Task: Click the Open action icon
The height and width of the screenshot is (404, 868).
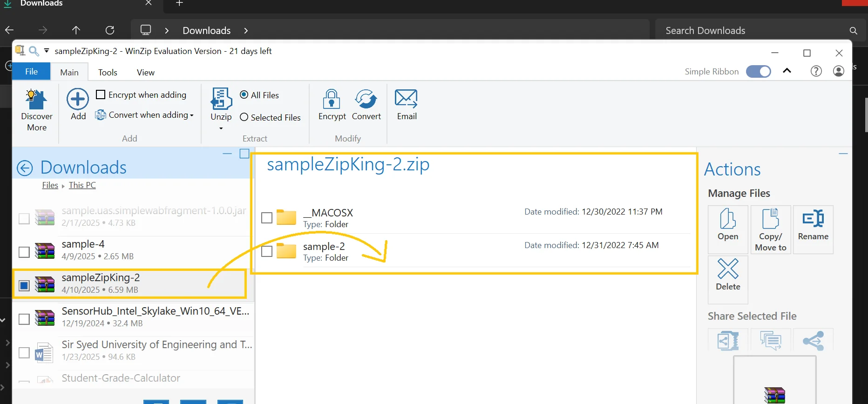Action: (728, 219)
